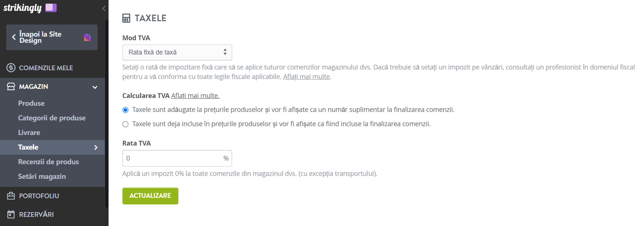Screen dimensions: 644x226
Task: Click the Rata TVA percentage field
Action: [x=177, y=158]
